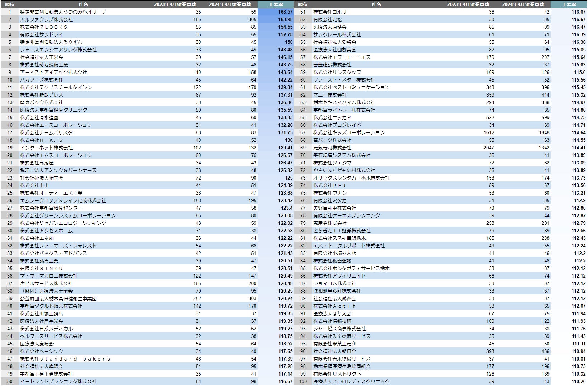This screenshot has height=386, width=588.
Task: Click the 株式会社Ａｃｔｉｆ name
Action: [x=334, y=306]
